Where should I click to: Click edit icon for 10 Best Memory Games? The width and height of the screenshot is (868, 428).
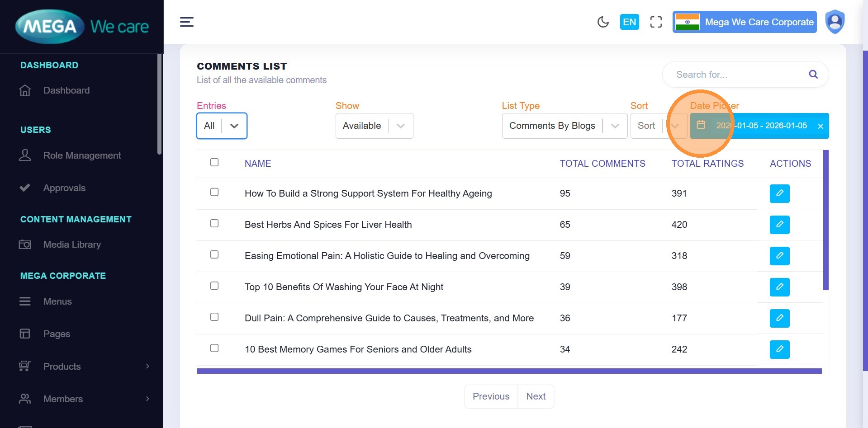779,349
